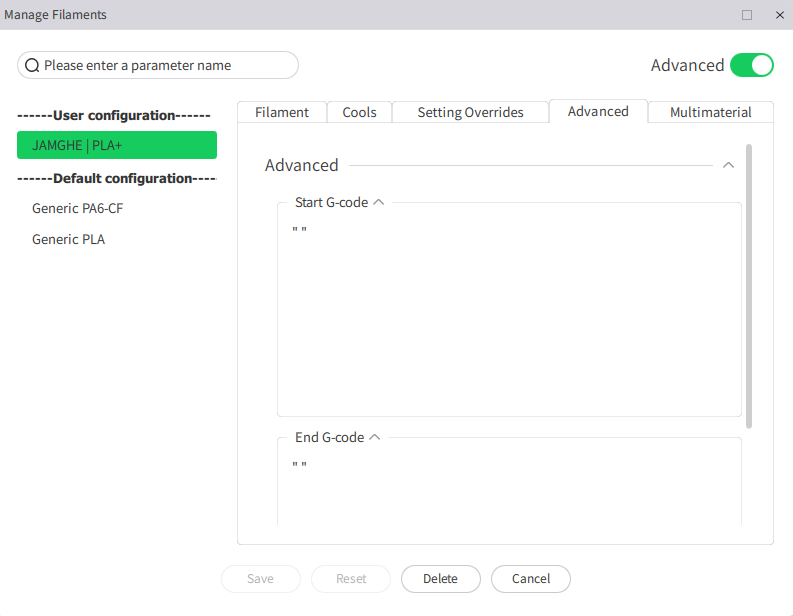Open the Cools tab

pos(359,112)
